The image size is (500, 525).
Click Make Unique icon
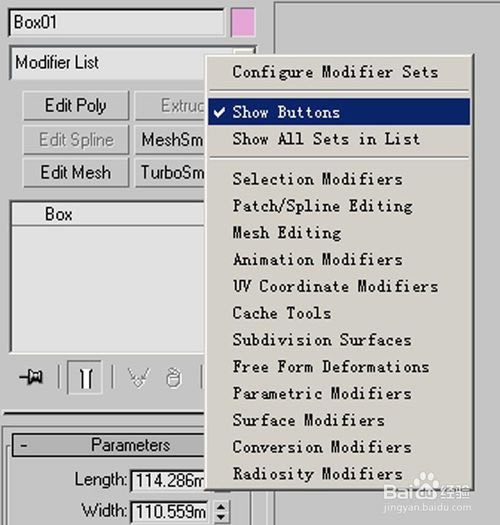pos(138,377)
